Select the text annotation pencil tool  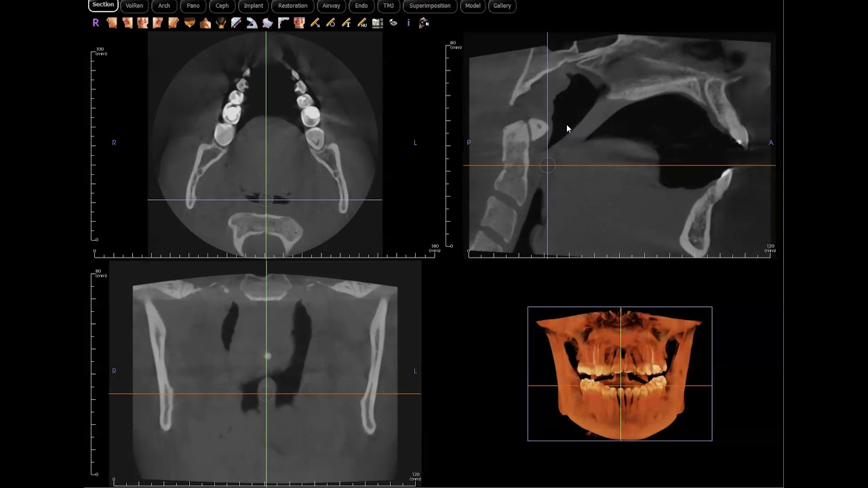(346, 22)
